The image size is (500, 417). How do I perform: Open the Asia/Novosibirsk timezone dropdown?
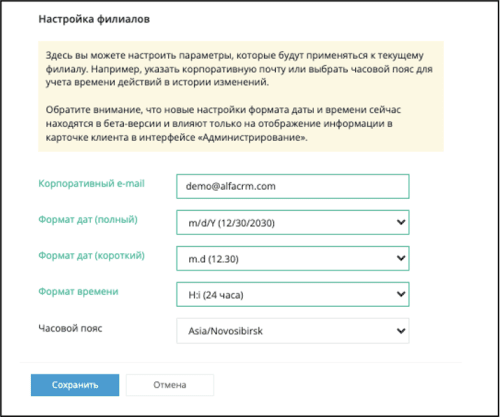[293, 331]
